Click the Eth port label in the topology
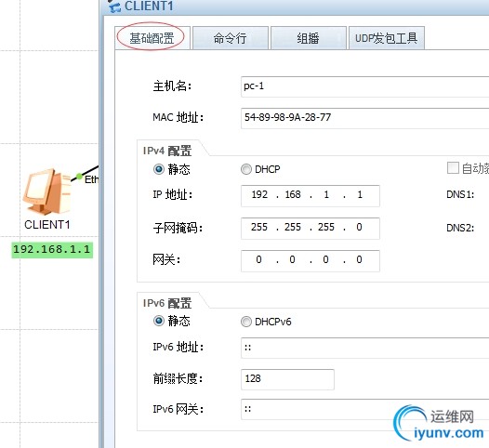 click(91, 179)
